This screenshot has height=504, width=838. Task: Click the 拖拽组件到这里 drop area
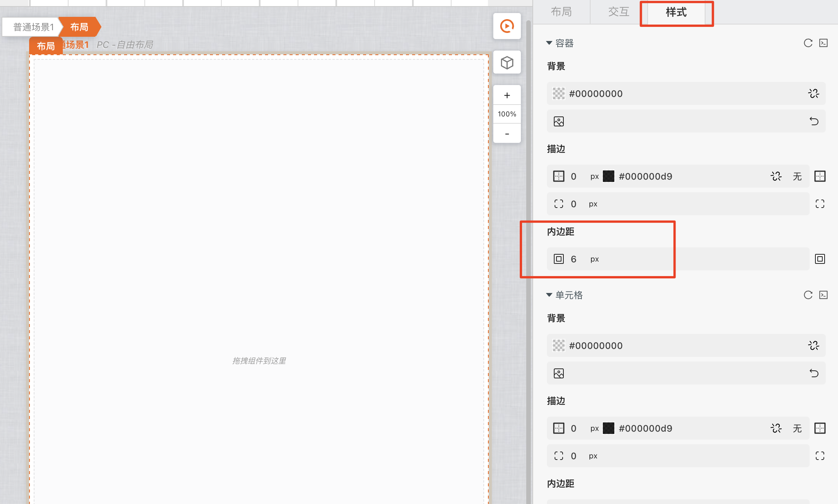tap(259, 361)
